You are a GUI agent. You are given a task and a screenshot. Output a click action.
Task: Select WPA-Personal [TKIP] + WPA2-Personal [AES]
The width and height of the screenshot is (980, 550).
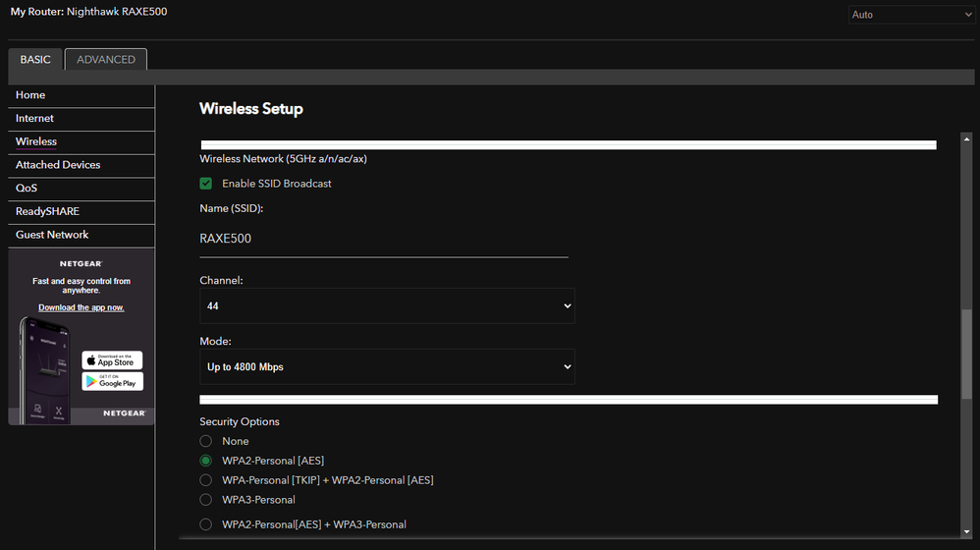click(206, 480)
